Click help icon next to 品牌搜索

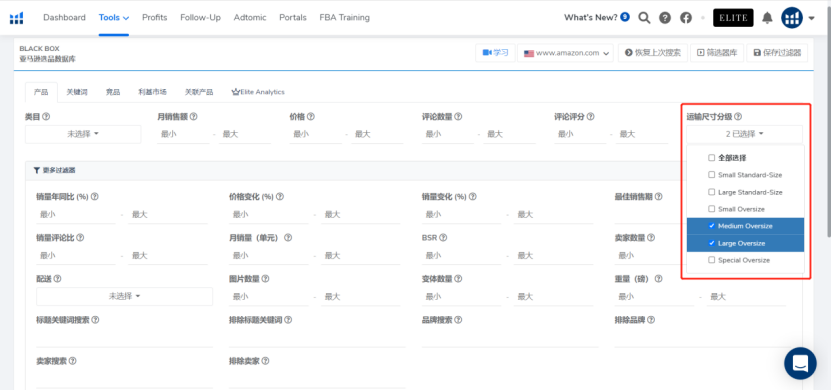(458, 320)
